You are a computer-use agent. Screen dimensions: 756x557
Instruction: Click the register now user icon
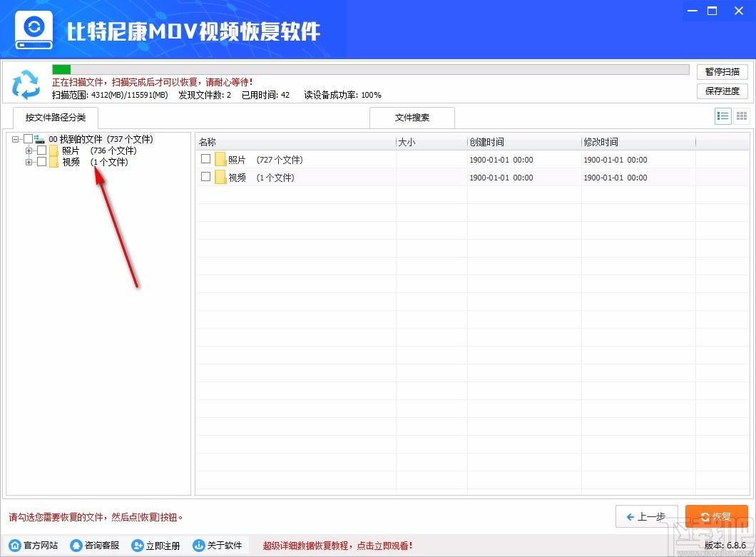coord(138,546)
